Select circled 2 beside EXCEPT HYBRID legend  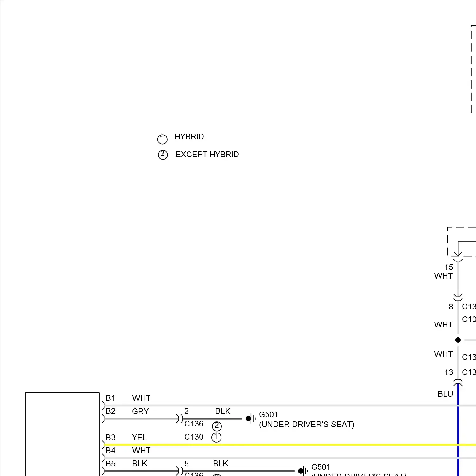click(x=163, y=155)
